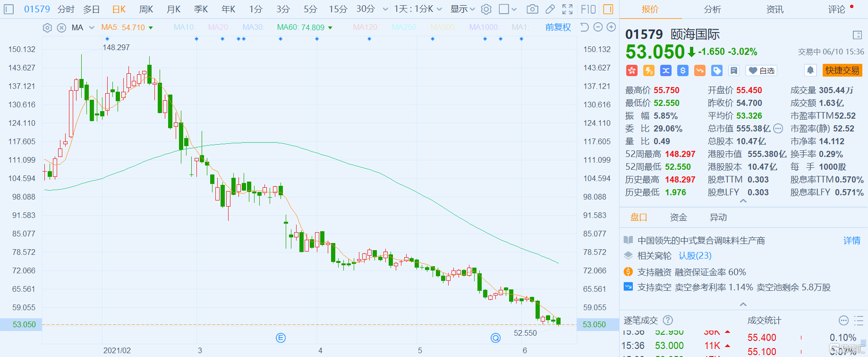Take a chart screenshot with the camera icon
This screenshot has width=868, height=357.
pos(532,9)
